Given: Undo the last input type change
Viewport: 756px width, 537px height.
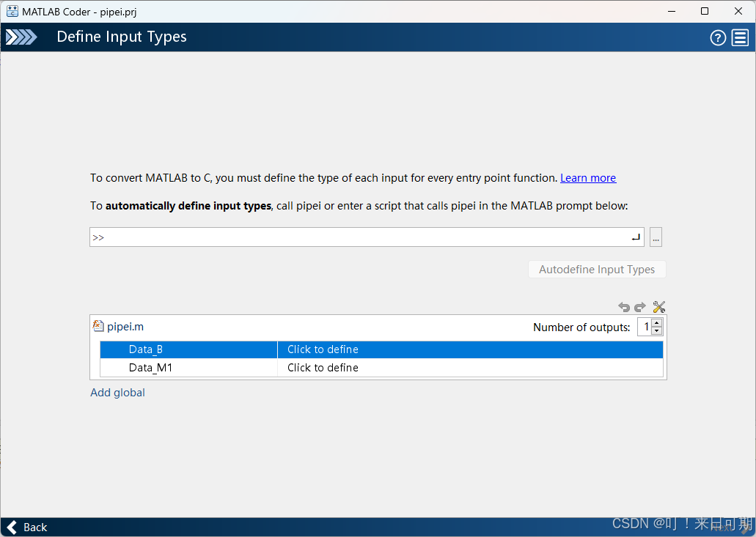Looking at the screenshot, I should [624, 307].
